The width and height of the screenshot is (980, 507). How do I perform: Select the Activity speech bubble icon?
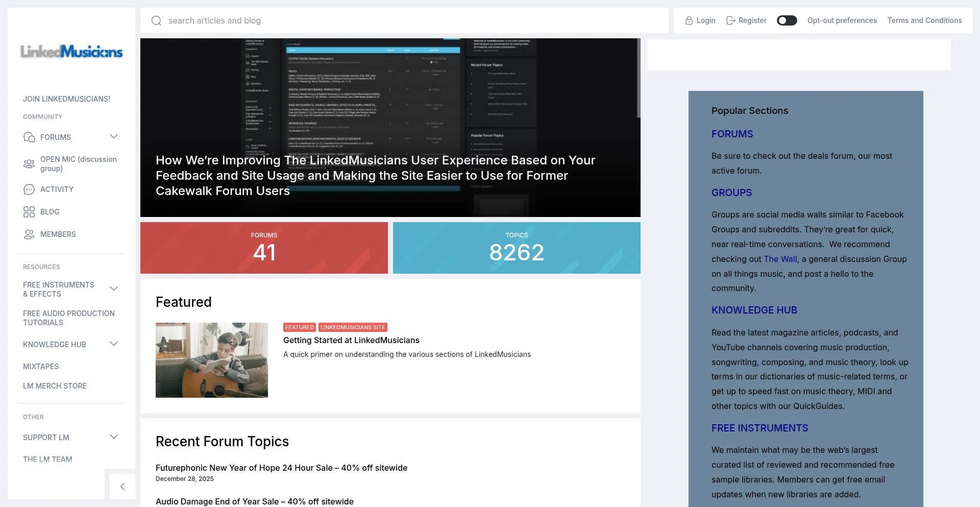(29, 189)
